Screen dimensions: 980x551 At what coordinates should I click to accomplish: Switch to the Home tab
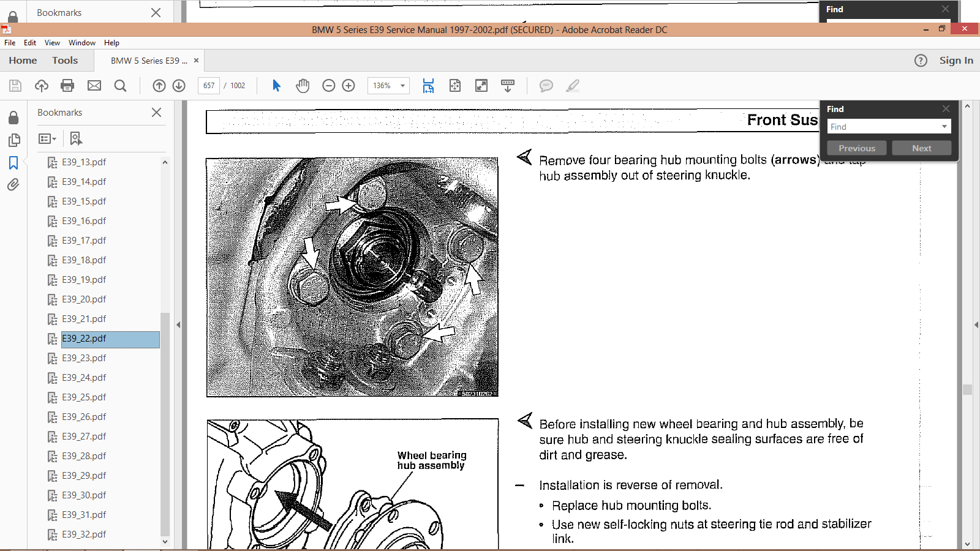click(23, 61)
